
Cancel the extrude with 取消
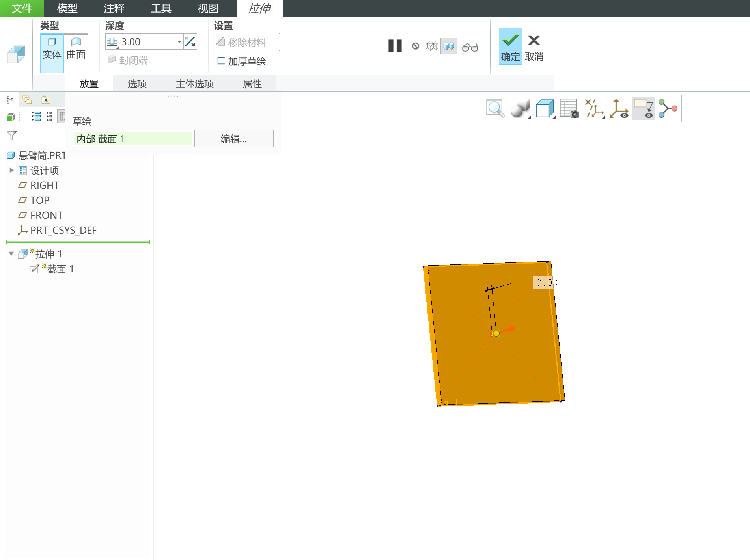coord(534,48)
